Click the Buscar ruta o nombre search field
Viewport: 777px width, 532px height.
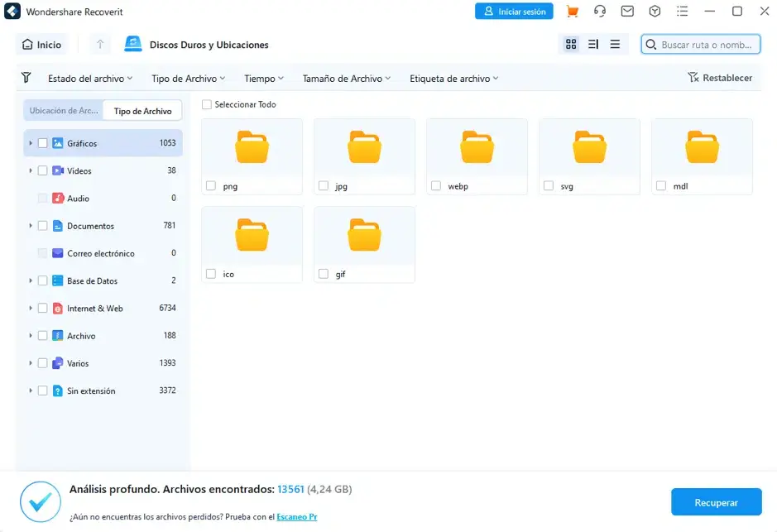tap(701, 45)
